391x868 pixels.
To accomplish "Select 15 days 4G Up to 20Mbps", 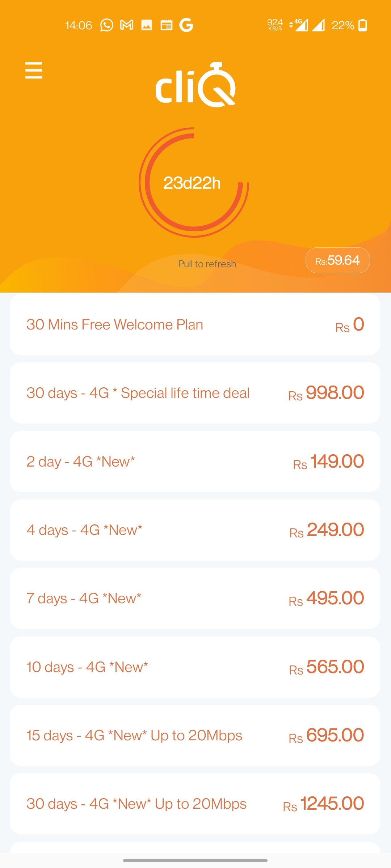I will tap(195, 735).
